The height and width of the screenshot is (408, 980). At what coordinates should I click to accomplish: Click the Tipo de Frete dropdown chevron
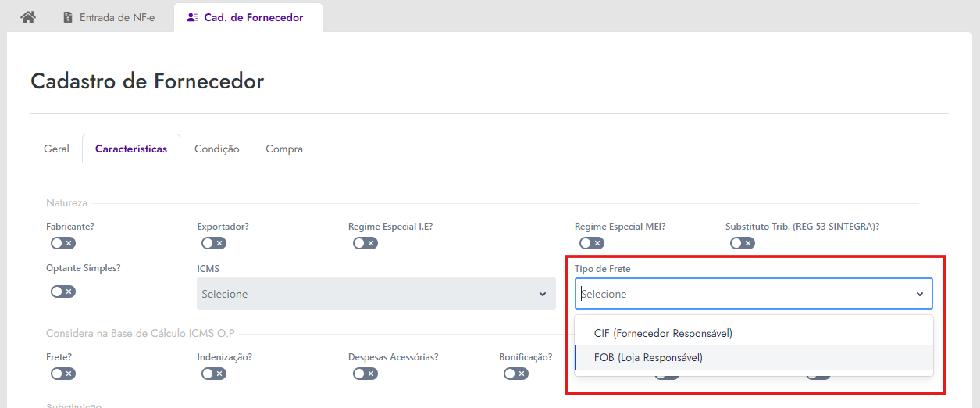coord(919,295)
